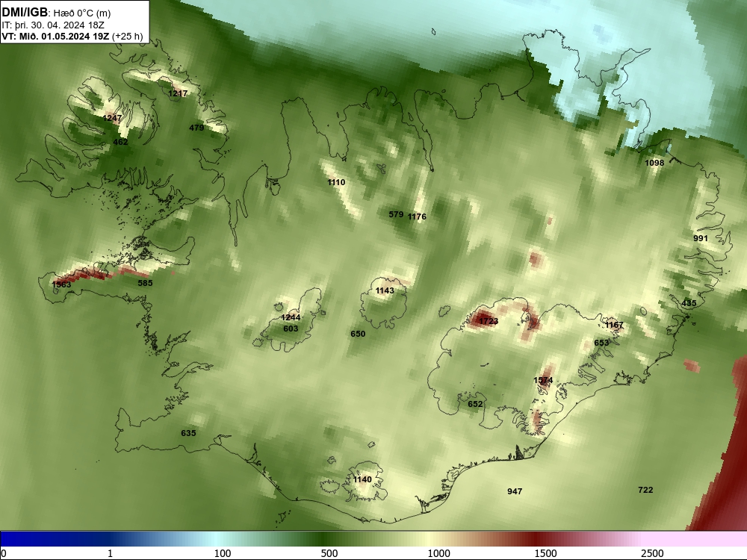
Task: Click the colorbar label 1000
Action: 438,553
